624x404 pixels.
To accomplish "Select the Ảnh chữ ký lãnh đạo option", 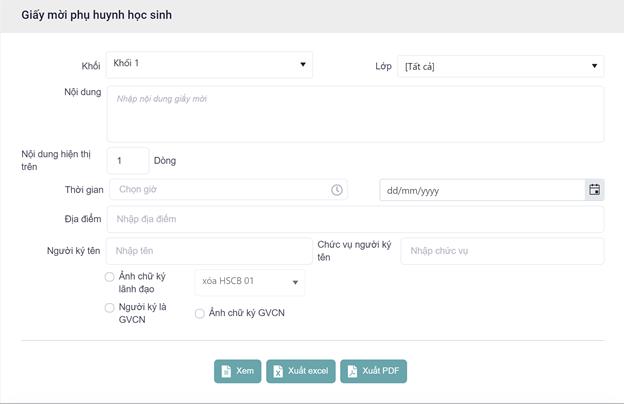I will click(110, 277).
